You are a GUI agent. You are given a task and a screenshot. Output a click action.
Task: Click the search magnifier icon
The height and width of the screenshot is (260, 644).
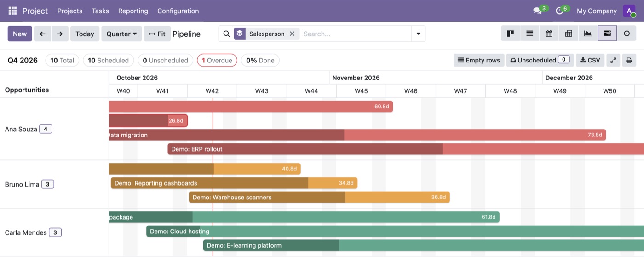click(226, 34)
